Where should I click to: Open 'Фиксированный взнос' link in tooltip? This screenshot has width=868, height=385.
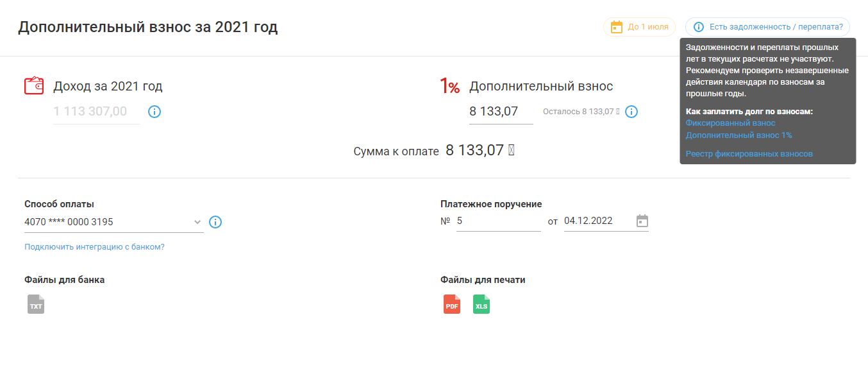[730, 123]
